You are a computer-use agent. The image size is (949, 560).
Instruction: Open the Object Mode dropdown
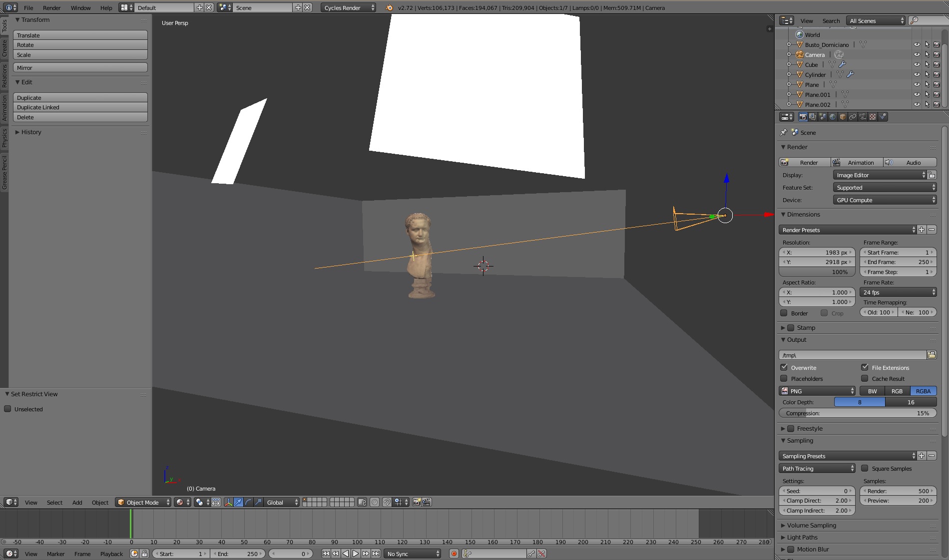tap(143, 502)
